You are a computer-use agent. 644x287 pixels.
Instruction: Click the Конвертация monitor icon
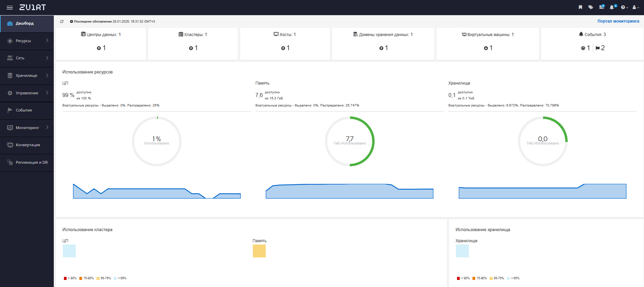10,145
